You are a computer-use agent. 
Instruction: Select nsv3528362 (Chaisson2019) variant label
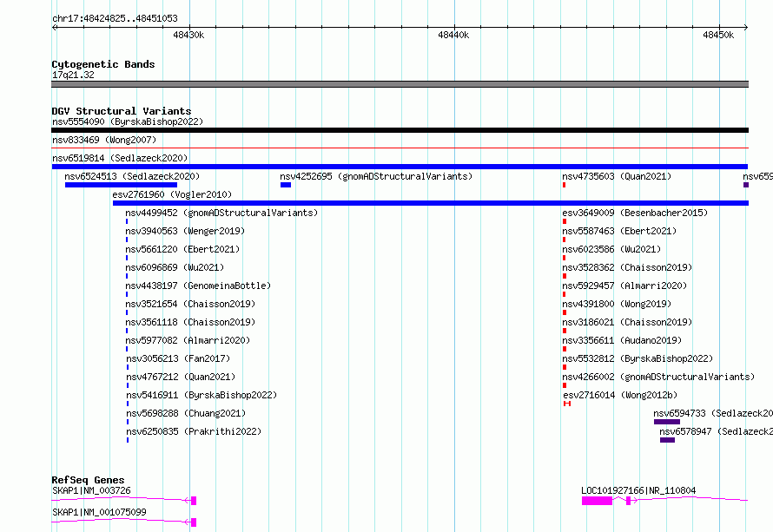tap(627, 267)
